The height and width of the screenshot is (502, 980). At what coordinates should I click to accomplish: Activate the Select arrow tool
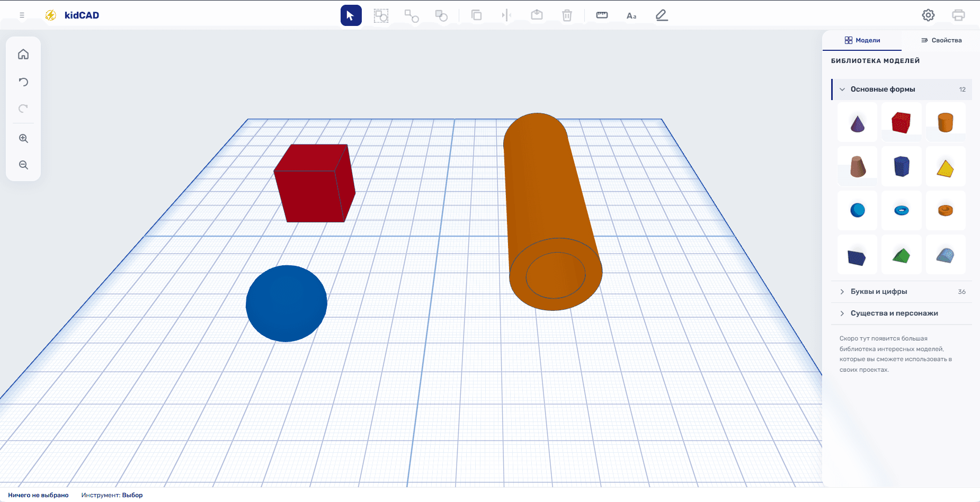tap(351, 15)
